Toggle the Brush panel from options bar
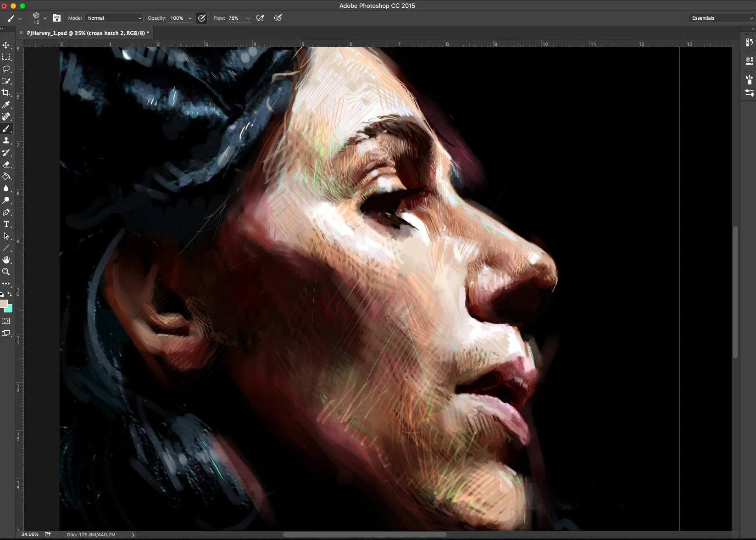 tap(56, 18)
